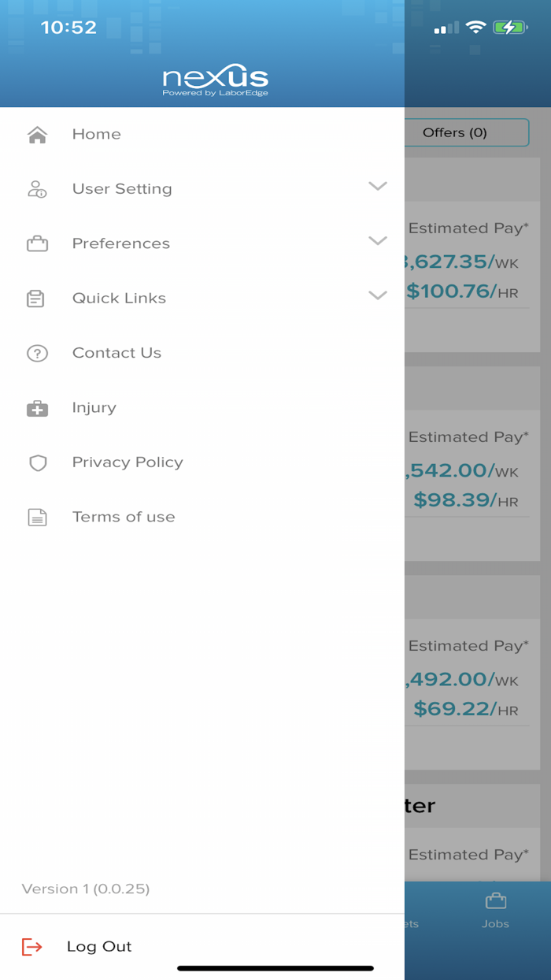
Task: Open the Jobs tab in bottom bar
Action: (495, 911)
